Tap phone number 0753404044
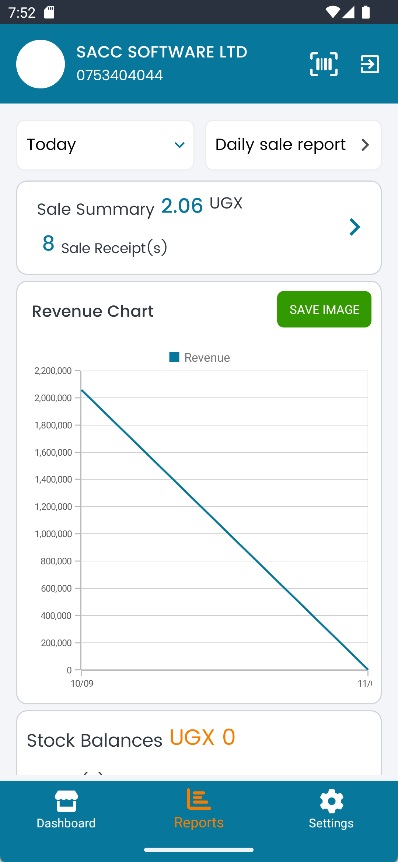The image size is (398, 862). [119, 75]
